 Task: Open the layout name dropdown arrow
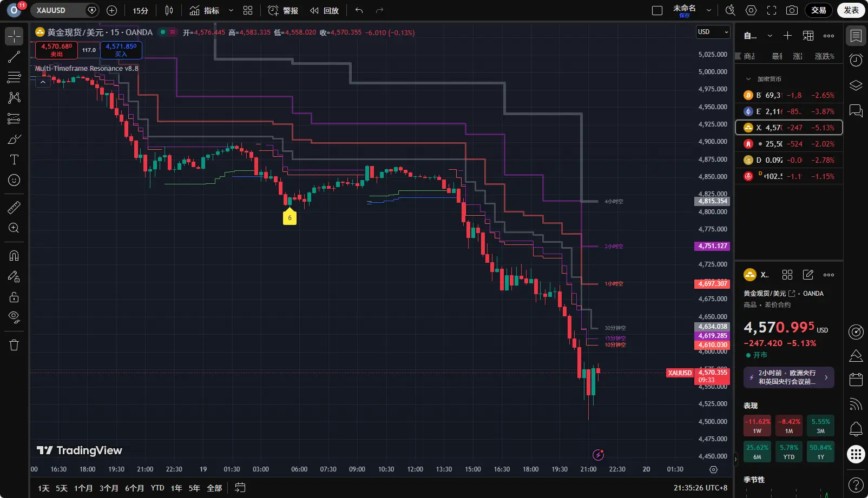(709, 10)
